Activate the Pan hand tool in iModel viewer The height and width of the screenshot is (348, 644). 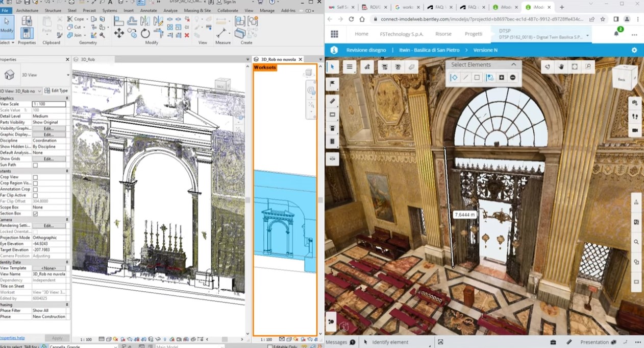click(561, 67)
